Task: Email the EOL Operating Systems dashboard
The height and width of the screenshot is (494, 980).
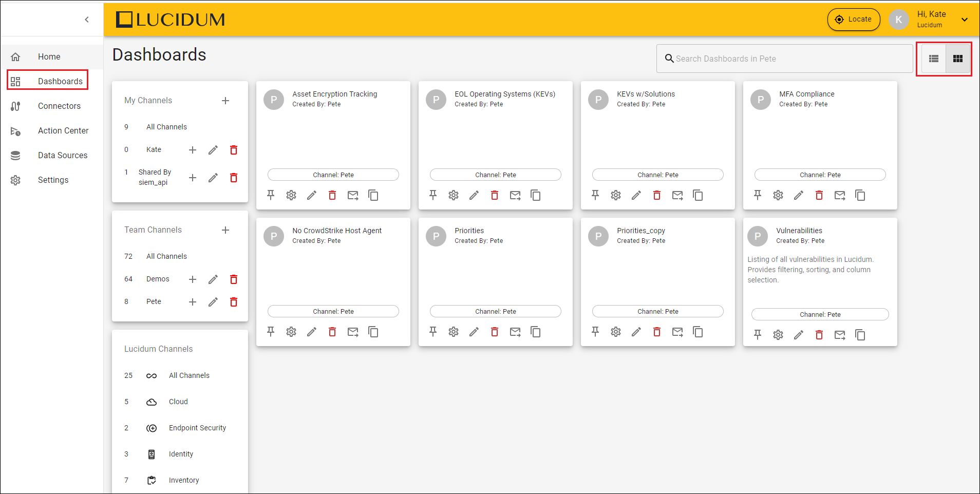Action: coord(515,195)
